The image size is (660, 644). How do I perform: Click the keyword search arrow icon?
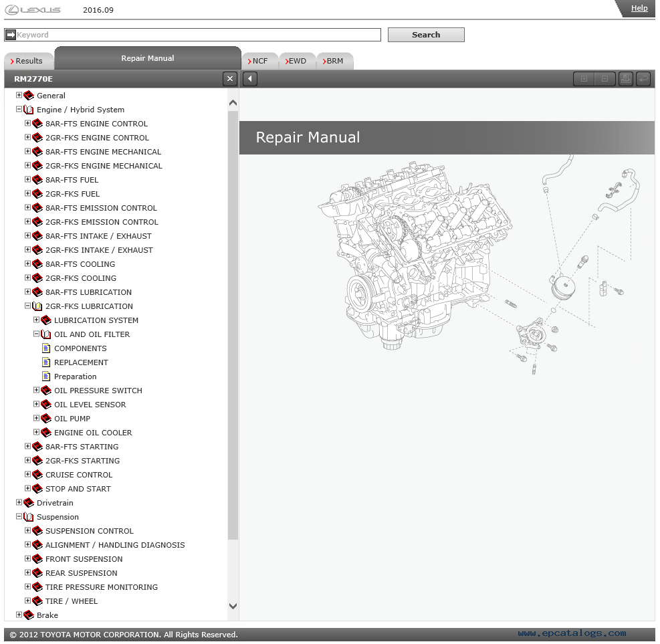tap(11, 35)
